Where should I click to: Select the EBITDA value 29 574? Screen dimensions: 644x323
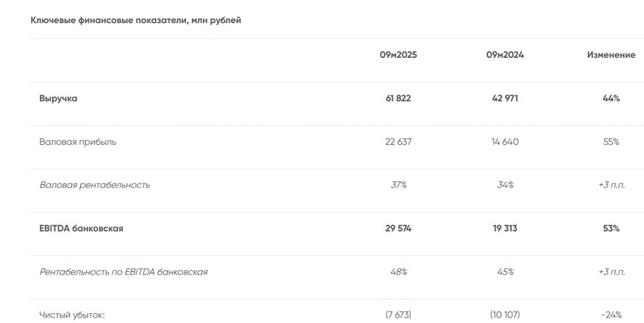[x=398, y=228]
